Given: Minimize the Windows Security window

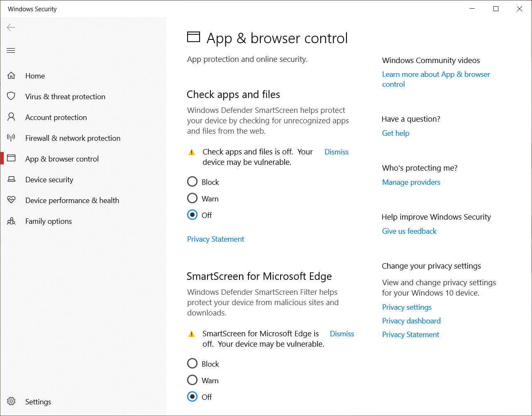Looking at the screenshot, I should pos(472,9).
